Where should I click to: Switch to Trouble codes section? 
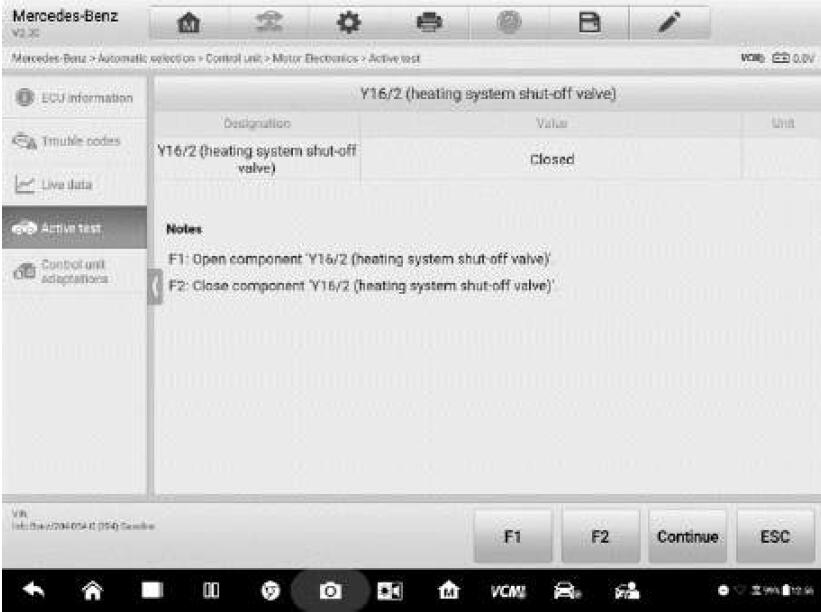point(74,142)
